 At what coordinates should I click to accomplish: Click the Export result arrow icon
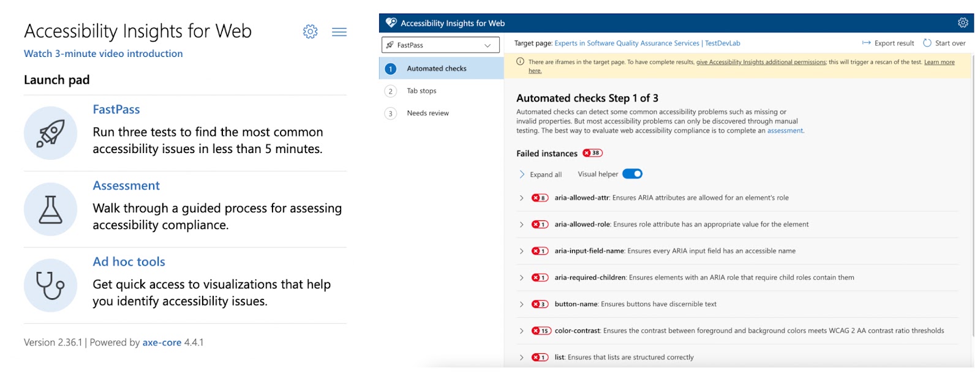tap(866, 43)
